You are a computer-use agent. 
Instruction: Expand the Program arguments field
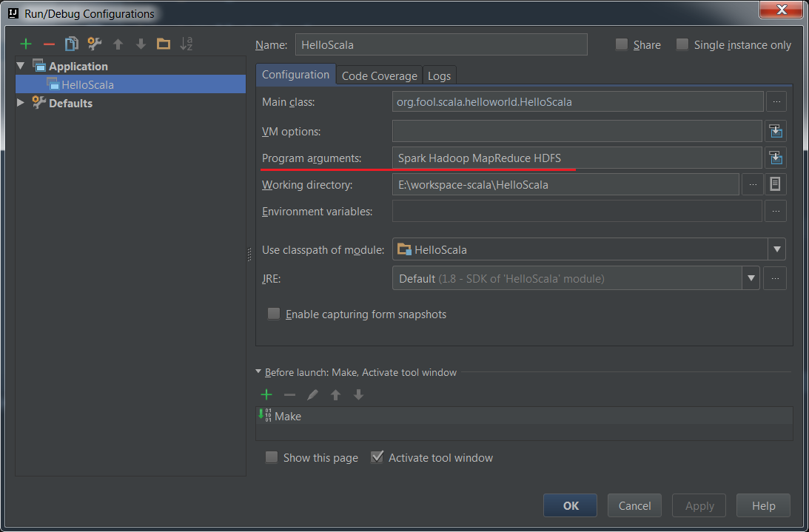776,158
